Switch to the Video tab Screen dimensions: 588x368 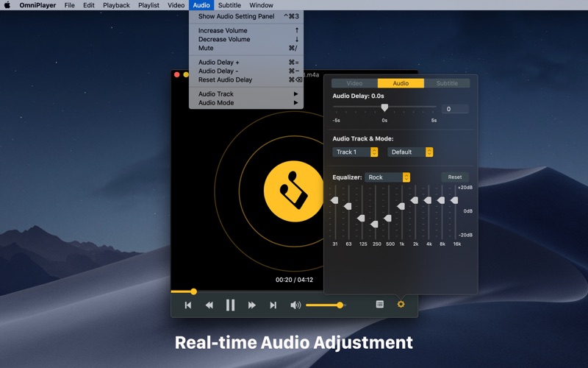click(x=354, y=83)
